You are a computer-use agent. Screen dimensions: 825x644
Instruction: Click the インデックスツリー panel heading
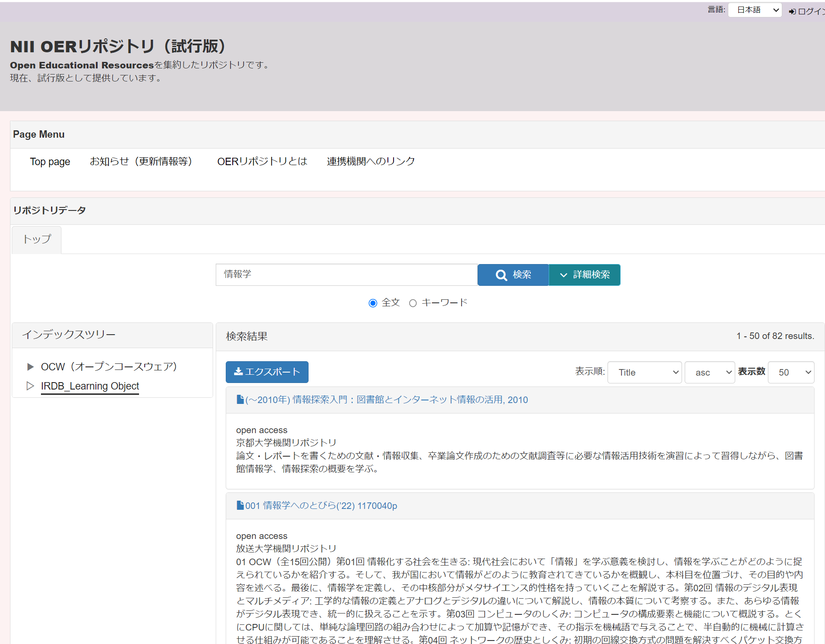click(x=69, y=335)
